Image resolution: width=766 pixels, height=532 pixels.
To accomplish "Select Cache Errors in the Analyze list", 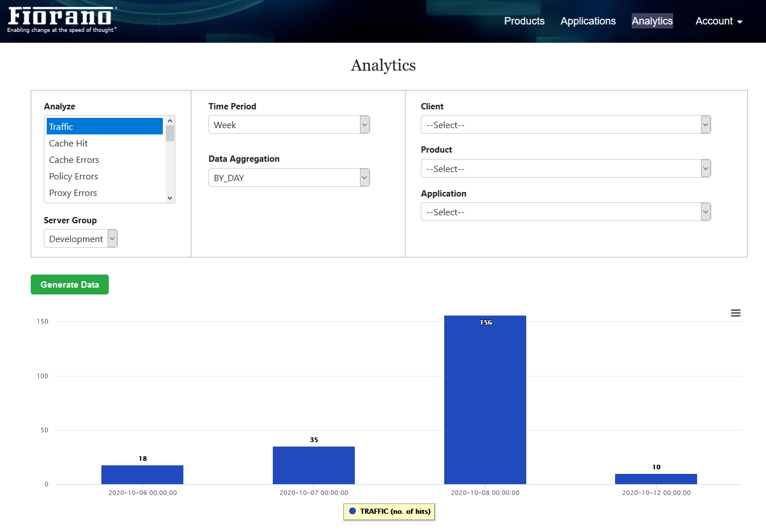I will coord(105,159).
